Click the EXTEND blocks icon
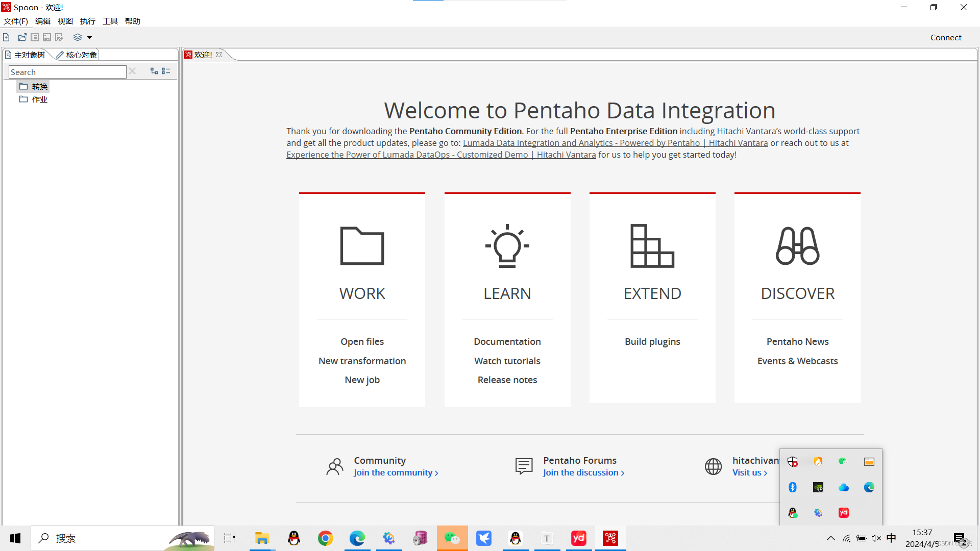 point(652,246)
